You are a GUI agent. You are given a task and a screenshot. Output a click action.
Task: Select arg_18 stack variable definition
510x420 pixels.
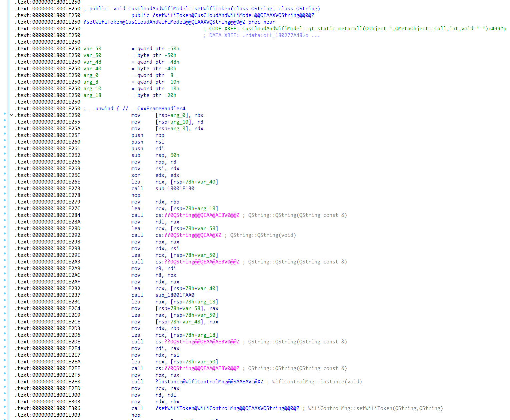(92, 95)
